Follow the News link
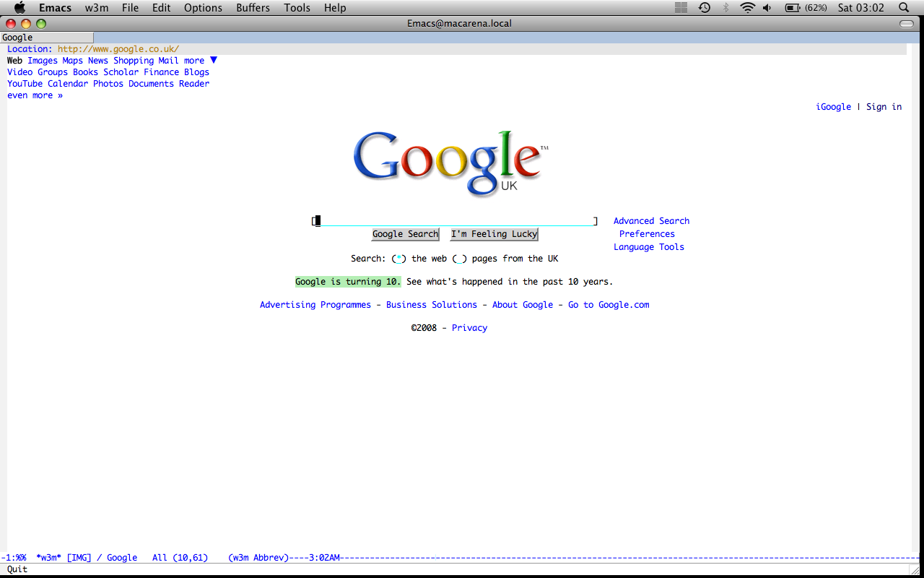Viewport: 924px width, 578px height. [98, 61]
